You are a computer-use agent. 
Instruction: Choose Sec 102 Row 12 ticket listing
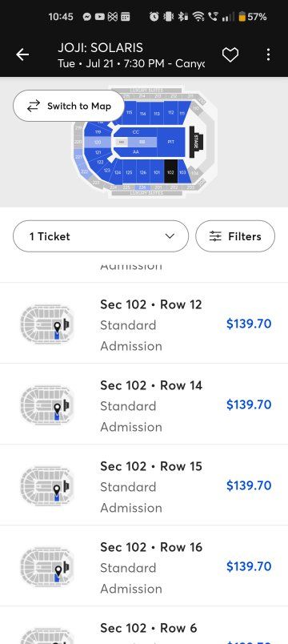coord(144,324)
